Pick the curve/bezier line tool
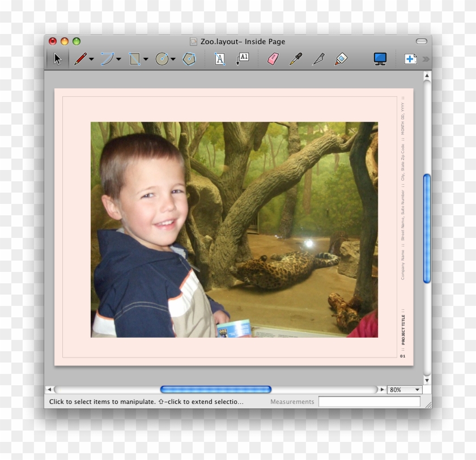Screen dimensions: 476x460 pyautogui.click(x=109, y=58)
